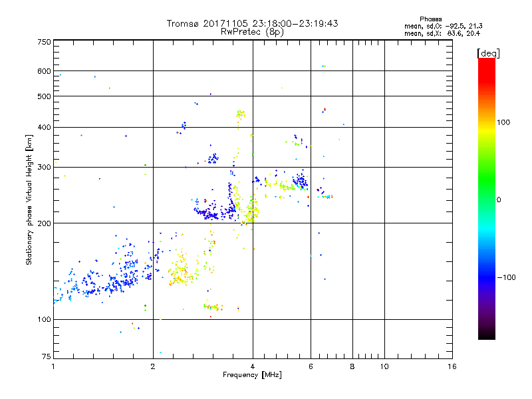Click the y-axis tick label '750'
Image resolution: width=532 pixels, height=399 pixels.
click(44, 42)
